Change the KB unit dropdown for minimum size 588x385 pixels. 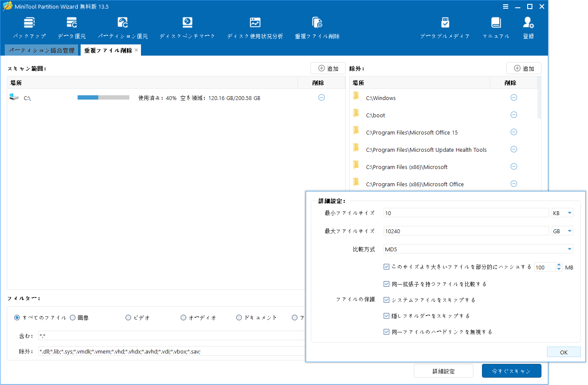pyautogui.click(x=562, y=213)
